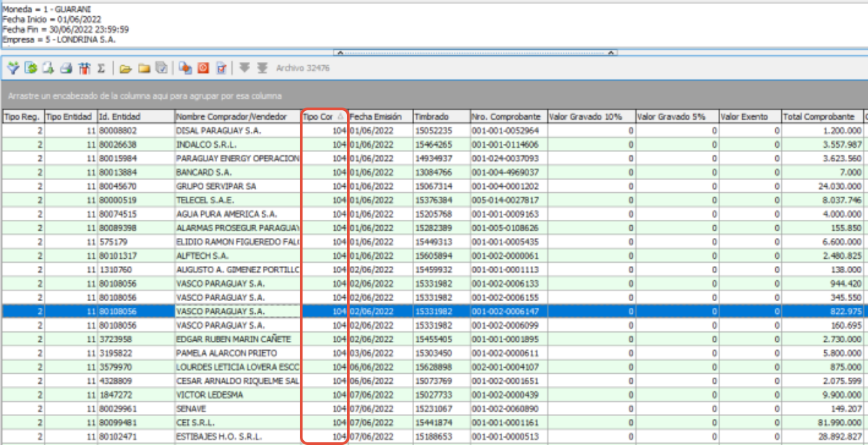This screenshot has height=445, width=868.
Task: Sort by Fecha Emisión column header
Action: 380,116
